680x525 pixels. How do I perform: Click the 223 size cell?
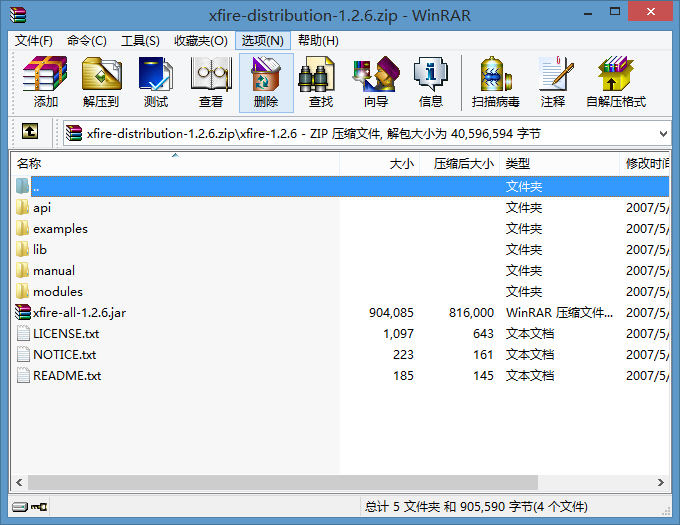[403, 355]
